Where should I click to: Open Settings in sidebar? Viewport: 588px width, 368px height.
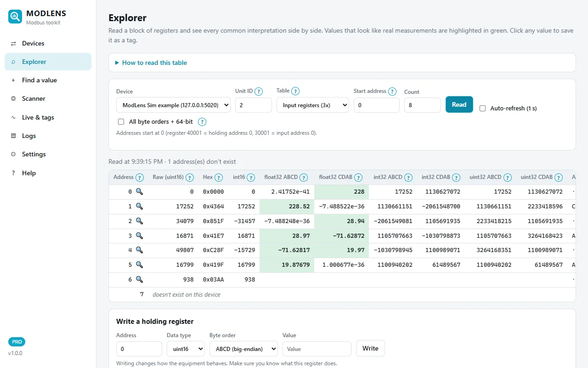coord(48,154)
